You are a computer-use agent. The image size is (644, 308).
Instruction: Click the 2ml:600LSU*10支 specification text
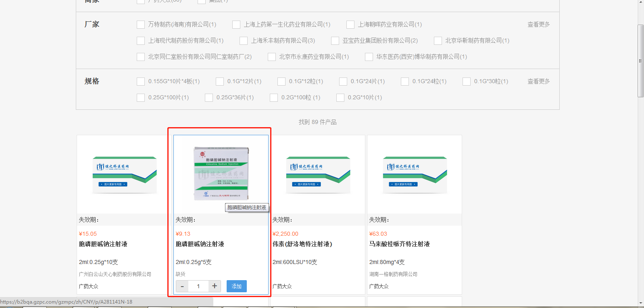click(x=295, y=262)
